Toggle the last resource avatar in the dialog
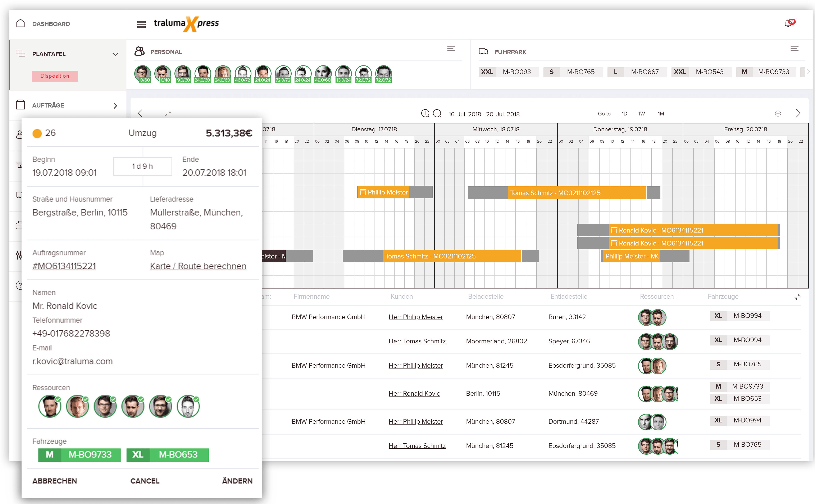815x504 pixels. (188, 406)
